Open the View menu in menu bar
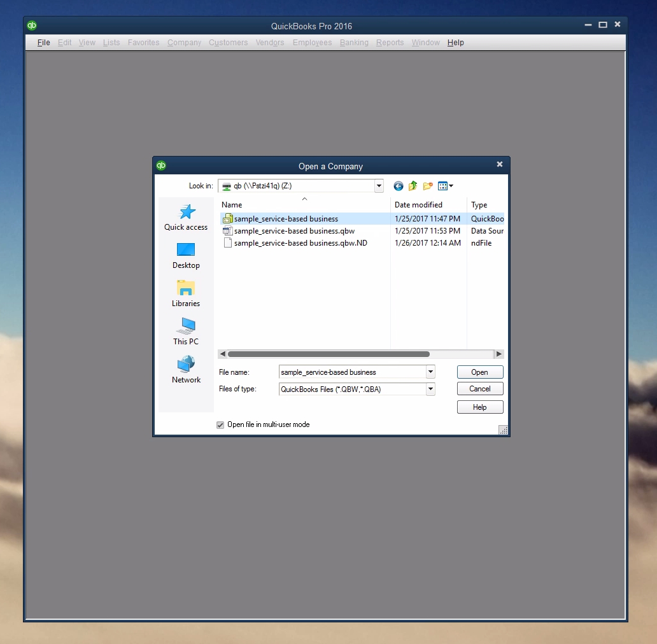The width and height of the screenshot is (657, 644). (87, 43)
